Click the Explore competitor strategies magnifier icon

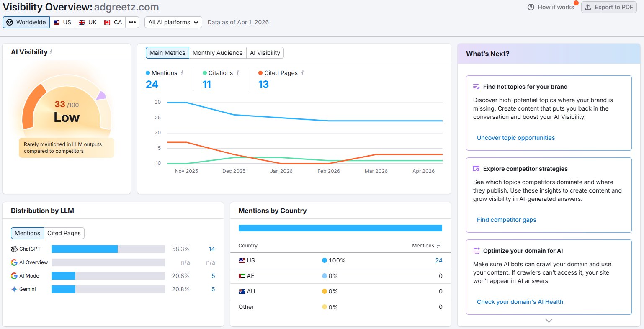click(477, 168)
